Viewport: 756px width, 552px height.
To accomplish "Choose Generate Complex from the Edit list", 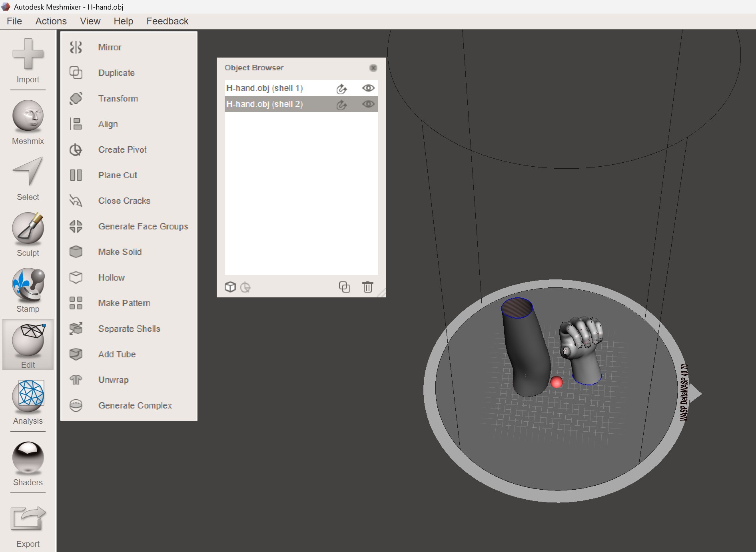I will pyautogui.click(x=135, y=405).
